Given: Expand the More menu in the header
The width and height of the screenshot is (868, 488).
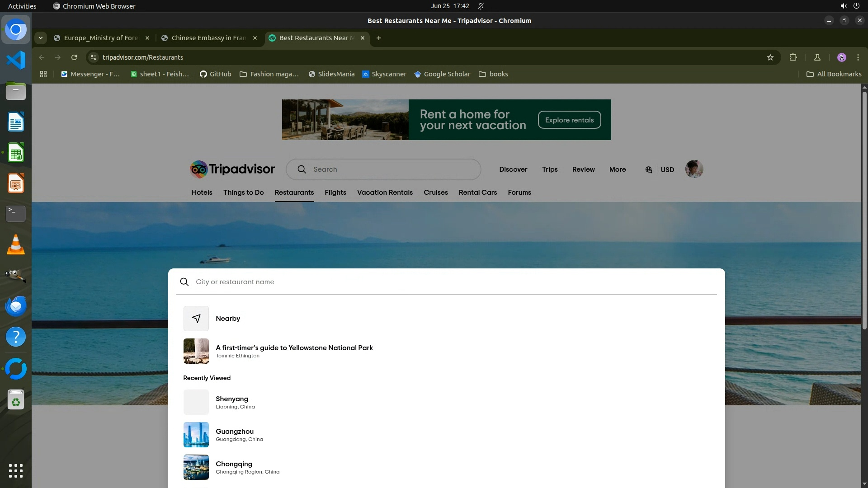Looking at the screenshot, I should [617, 169].
